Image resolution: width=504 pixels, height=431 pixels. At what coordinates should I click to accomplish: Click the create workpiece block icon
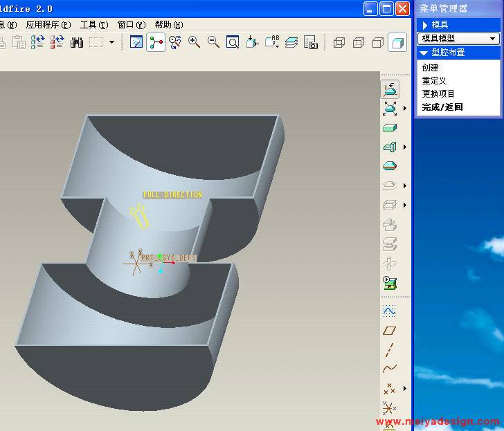(390, 128)
